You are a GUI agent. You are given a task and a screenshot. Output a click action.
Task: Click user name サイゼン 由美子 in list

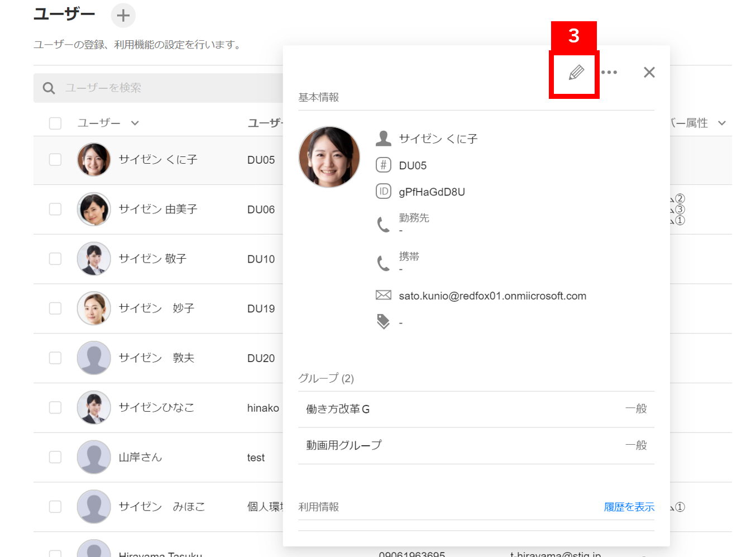point(158,209)
